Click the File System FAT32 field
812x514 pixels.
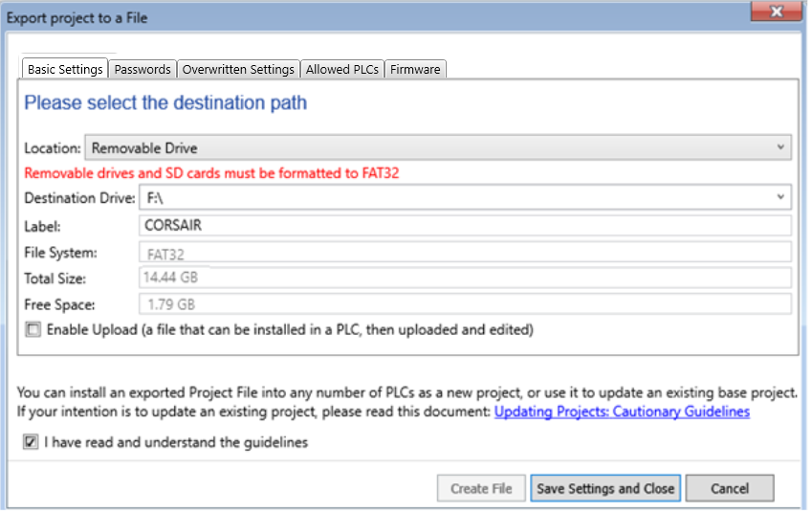point(465,253)
